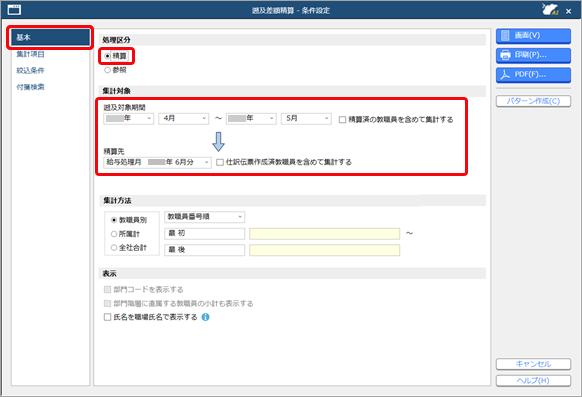
Task: Toggle 部門コードを表示する checkbox
Action: tap(108, 289)
